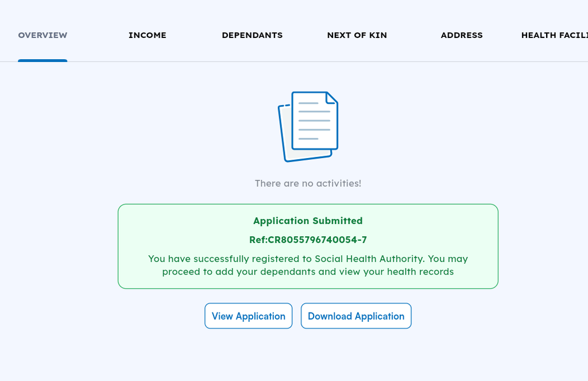Show the partially visible Health Facility tab

pyautogui.click(x=554, y=35)
